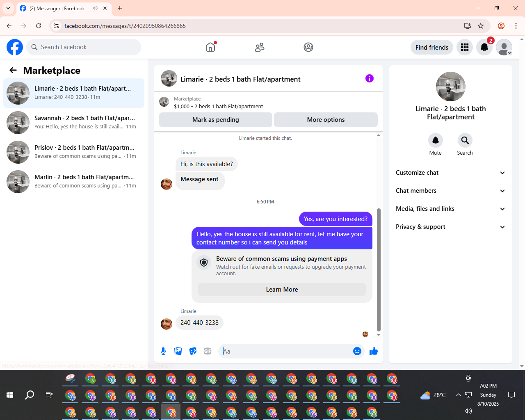
Task: Expand Chat members section
Action: tap(451, 191)
